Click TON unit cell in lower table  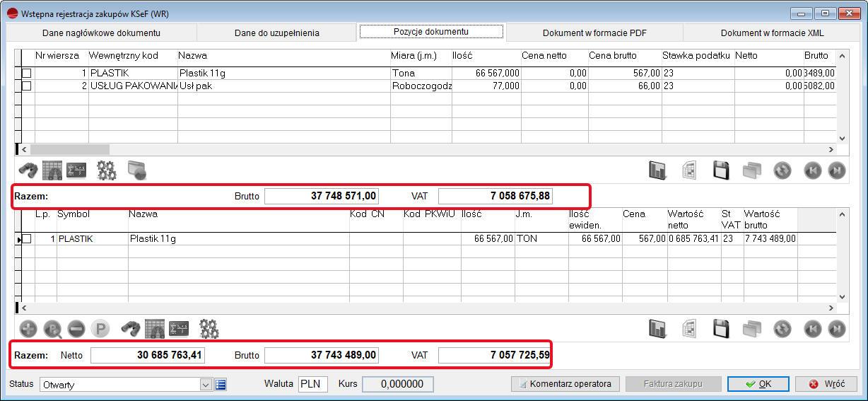(x=541, y=239)
